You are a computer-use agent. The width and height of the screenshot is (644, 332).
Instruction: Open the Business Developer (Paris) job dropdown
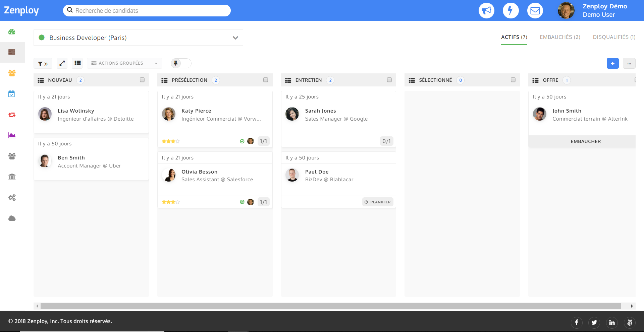[x=138, y=38]
